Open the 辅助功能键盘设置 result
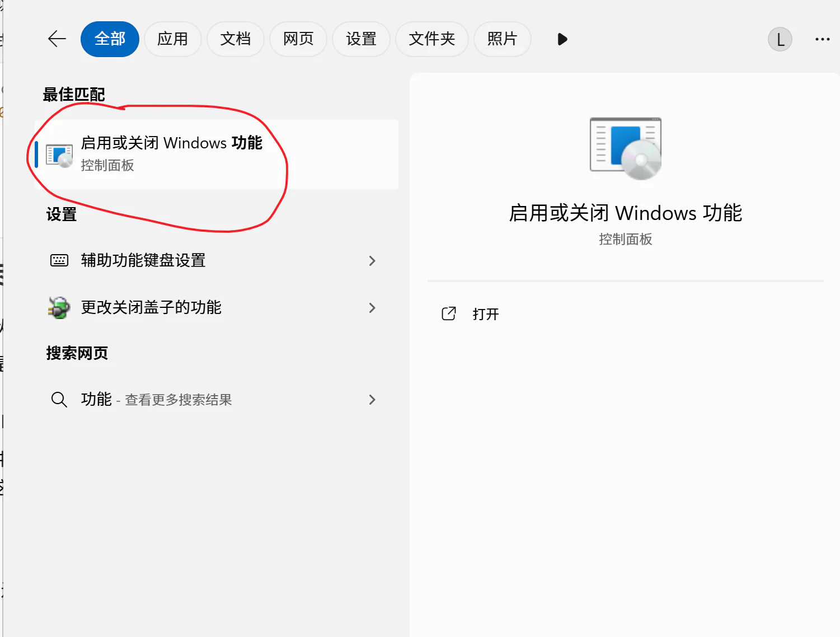The height and width of the screenshot is (637, 840). pyautogui.click(x=217, y=260)
